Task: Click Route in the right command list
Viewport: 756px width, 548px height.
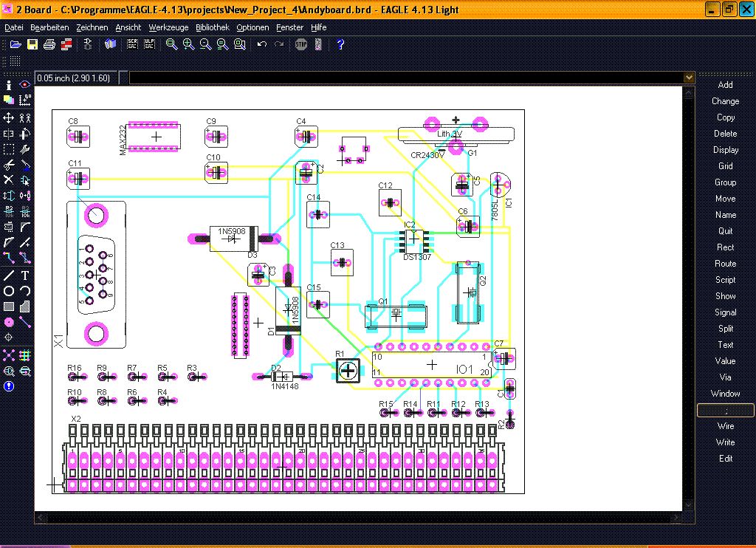Action: pyautogui.click(x=725, y=264)
